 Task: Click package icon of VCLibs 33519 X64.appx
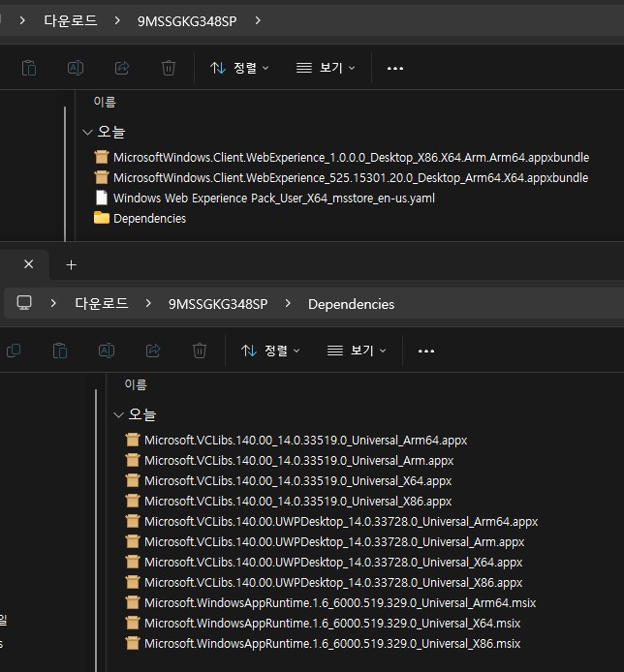point(133,480)
